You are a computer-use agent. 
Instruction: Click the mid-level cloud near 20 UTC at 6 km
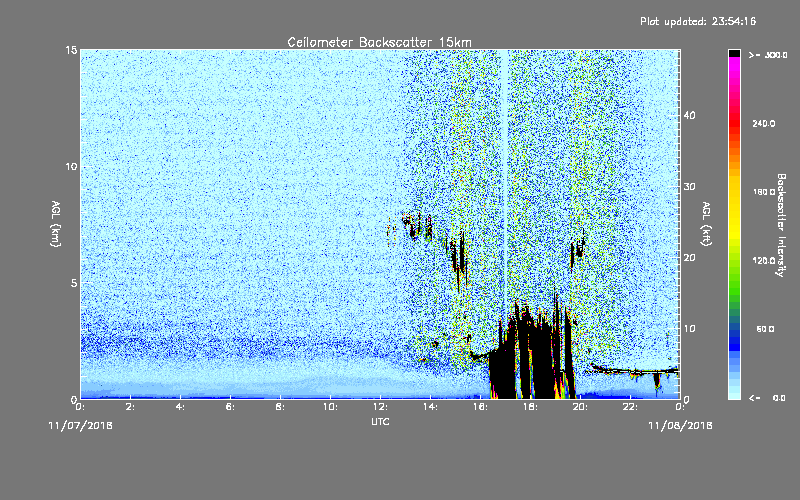point(577,248)
